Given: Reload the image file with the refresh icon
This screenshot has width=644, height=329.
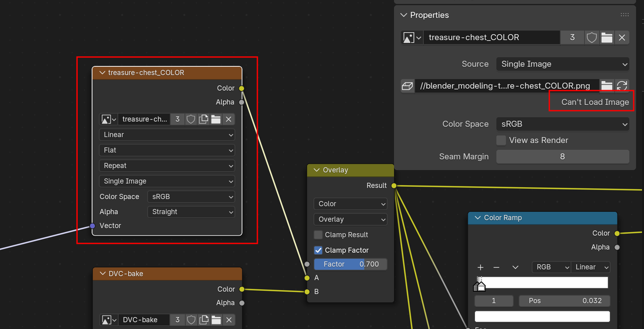Looking at the screenshot, I should 622,86.
